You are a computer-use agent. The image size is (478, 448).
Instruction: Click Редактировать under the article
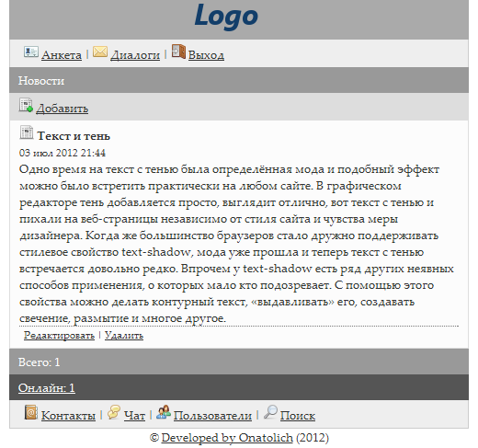(59, 335)
